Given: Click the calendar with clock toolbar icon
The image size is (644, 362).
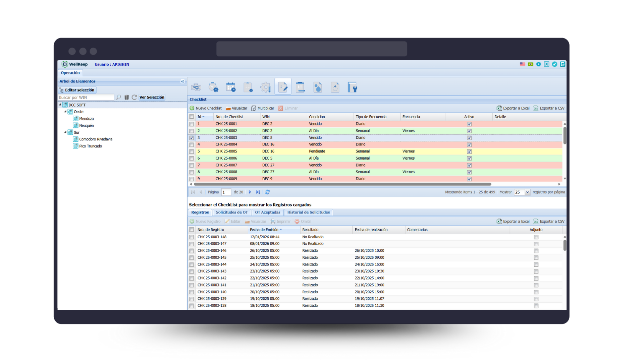Looking at the screenshot, I should tap(231, 87).
